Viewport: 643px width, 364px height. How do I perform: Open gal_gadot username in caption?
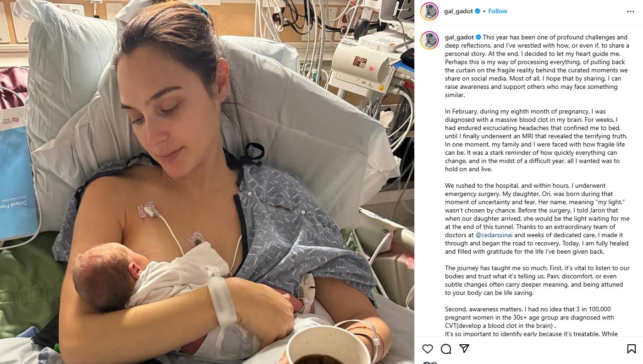pos(459,37)
